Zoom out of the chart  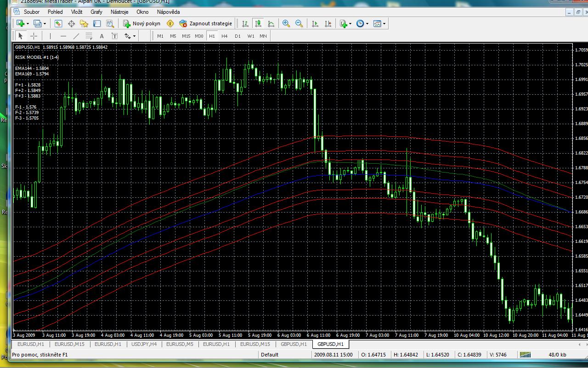(299, 23)
